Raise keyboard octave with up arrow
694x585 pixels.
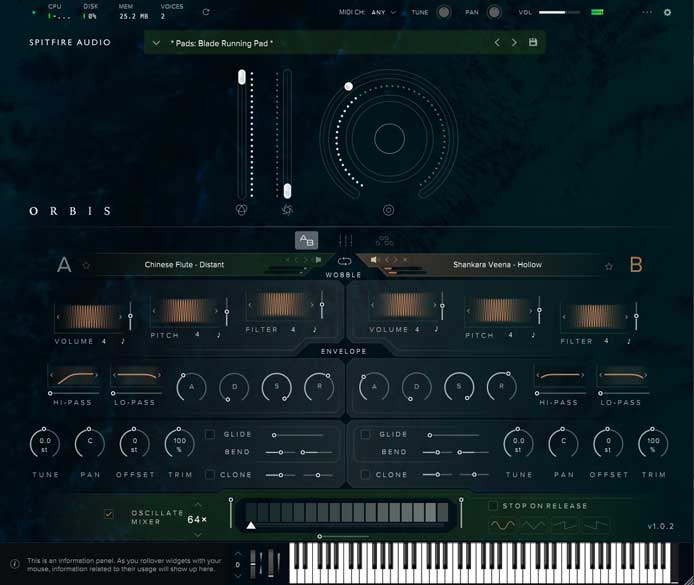click(x=238, y=553)
